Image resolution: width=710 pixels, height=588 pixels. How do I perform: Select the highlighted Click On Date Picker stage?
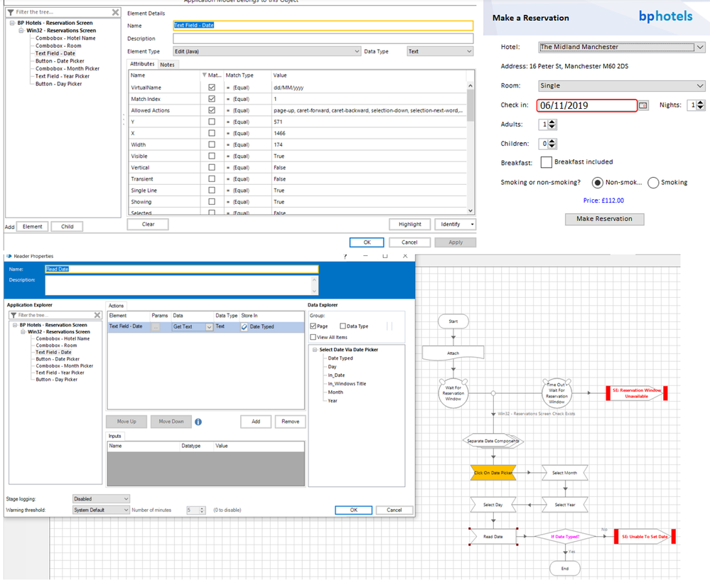493,472
